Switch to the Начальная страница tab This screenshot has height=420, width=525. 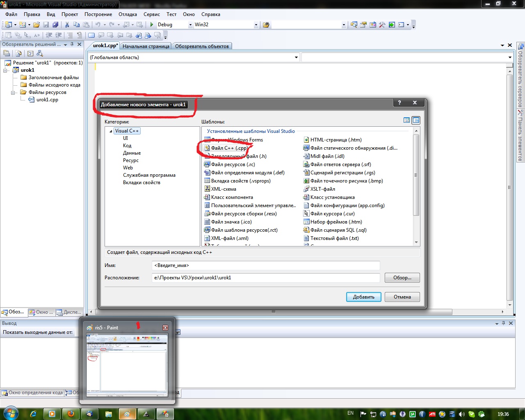(146, 46)
